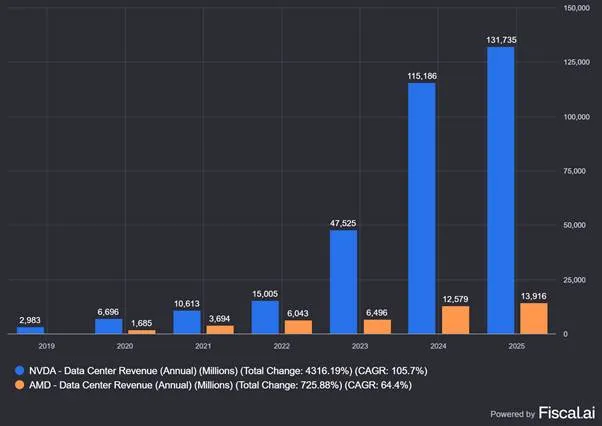Click the value label 1,685
Screen dimensions: 602x426
click(141, 323)
